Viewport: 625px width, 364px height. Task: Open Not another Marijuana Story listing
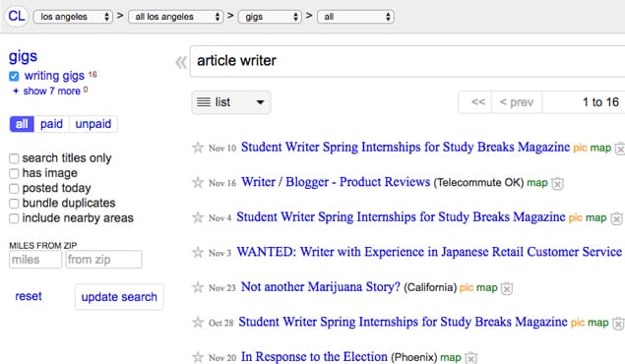point(321,286)
